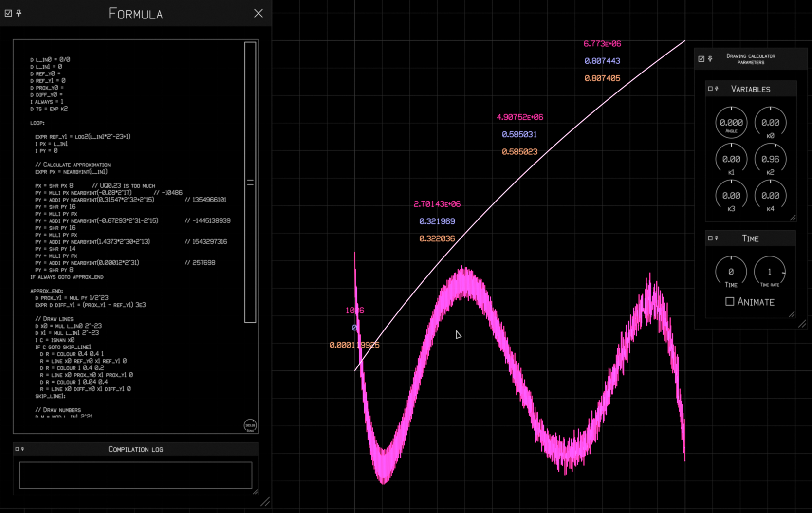Screen dimensions: 812x513
Task: Click the graph value 0.322036
Action: pos(437,239)
